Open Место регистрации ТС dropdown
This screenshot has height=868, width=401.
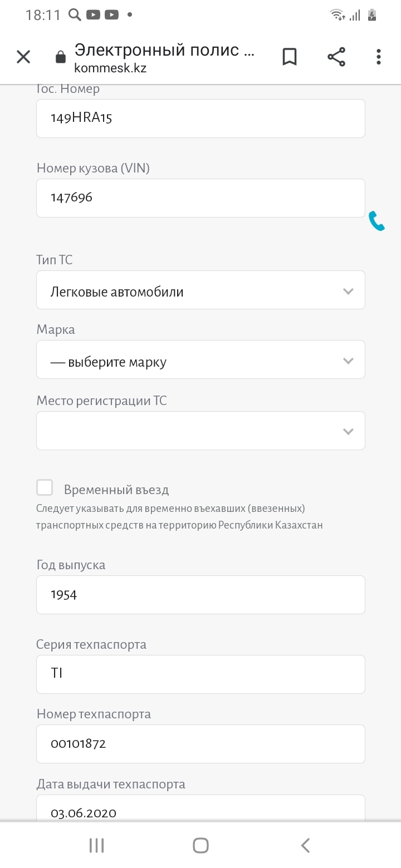(x=200, y=431)
